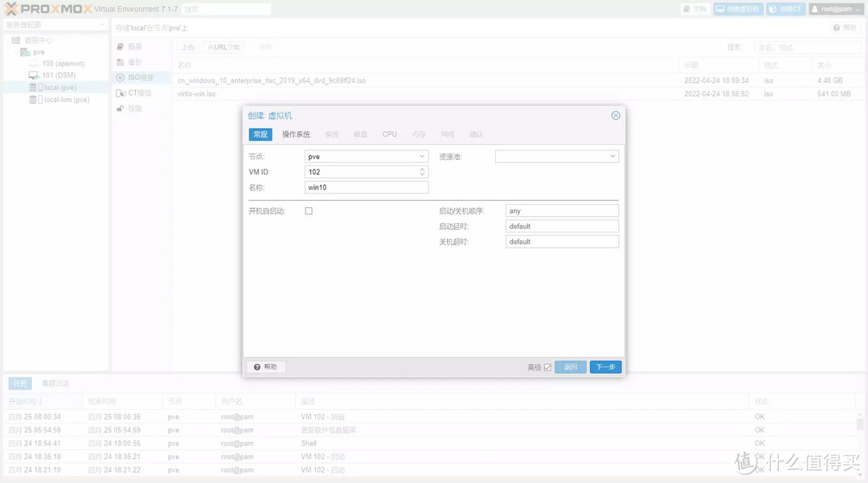
Task: Toggle the 高级 checkbox
Action: (x=547, y=367)
